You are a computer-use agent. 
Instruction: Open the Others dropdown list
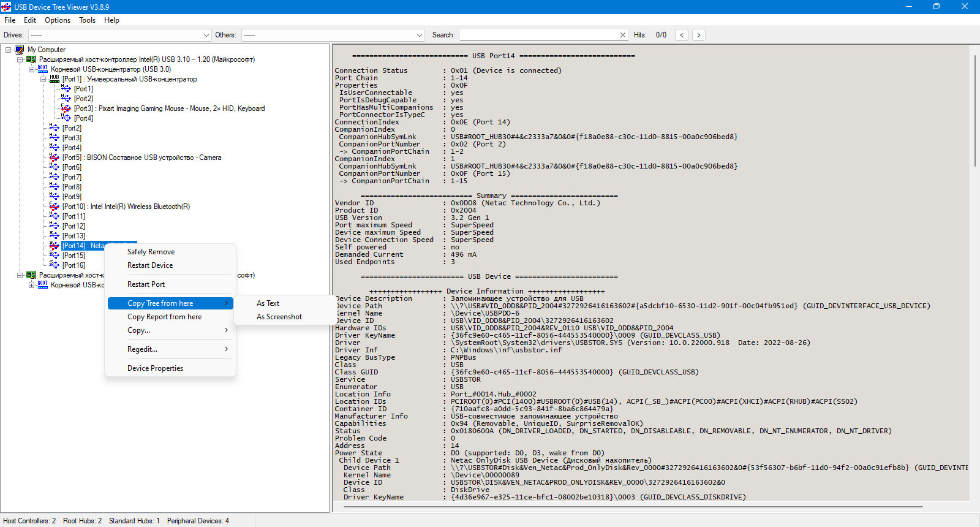(x=420, y=35)
